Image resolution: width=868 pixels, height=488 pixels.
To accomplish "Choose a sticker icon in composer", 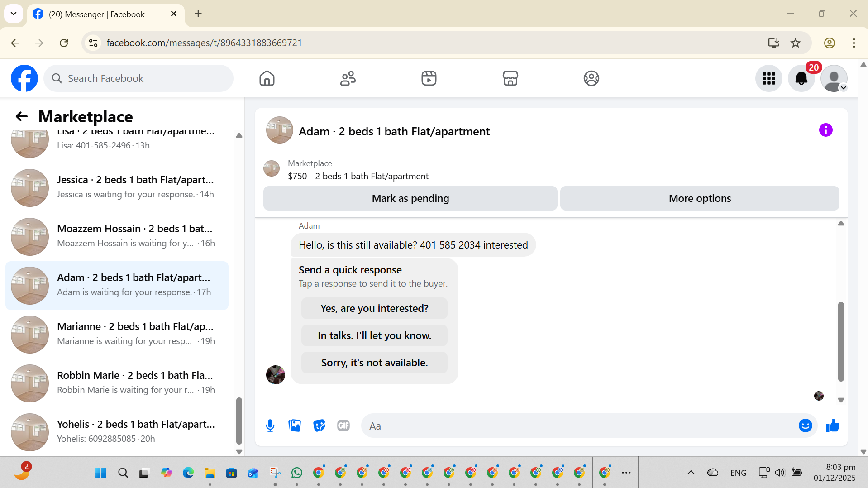I will (x=319, y=426).
